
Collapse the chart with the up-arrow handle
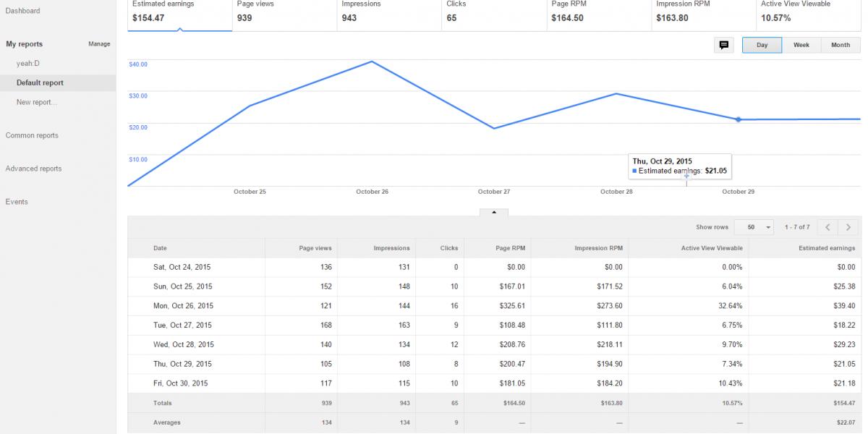[494, 213]
